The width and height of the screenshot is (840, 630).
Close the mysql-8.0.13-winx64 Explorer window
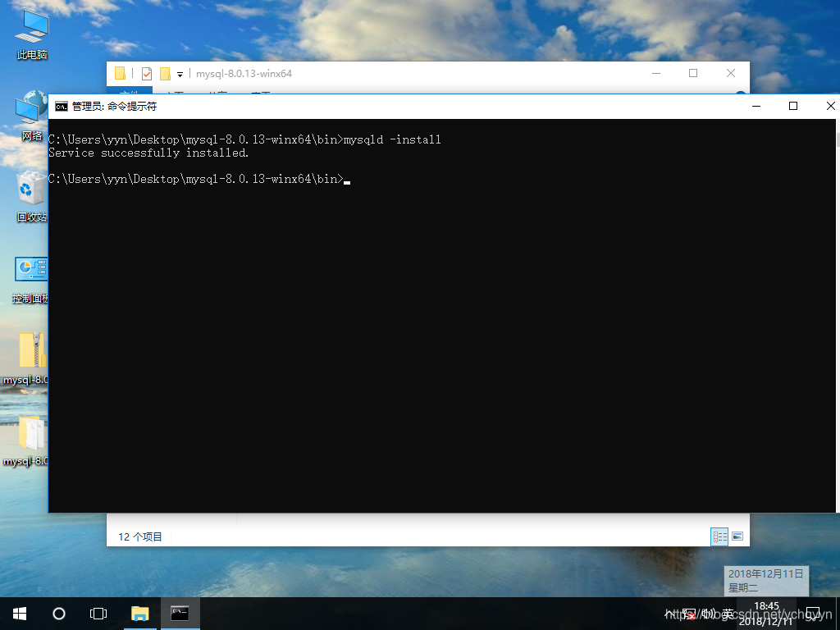pyautogui.click(x=731, y=73)
